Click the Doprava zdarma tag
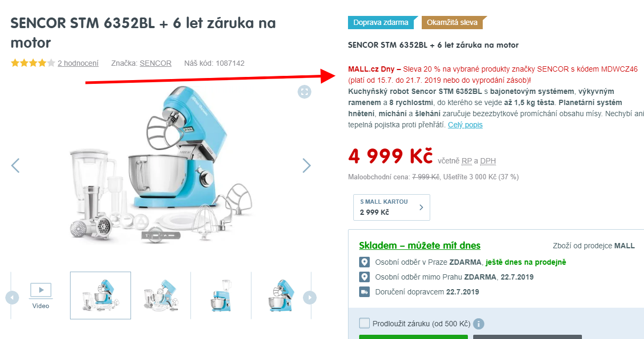 382,22
